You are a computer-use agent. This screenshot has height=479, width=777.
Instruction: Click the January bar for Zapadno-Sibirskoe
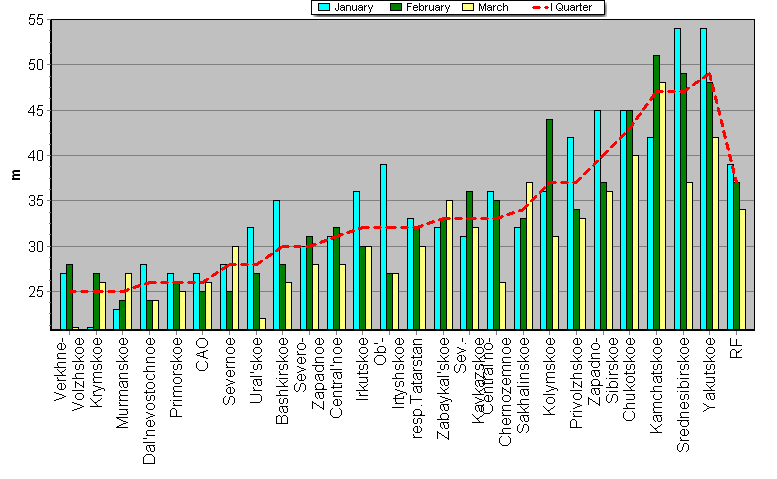click(597, 220)
